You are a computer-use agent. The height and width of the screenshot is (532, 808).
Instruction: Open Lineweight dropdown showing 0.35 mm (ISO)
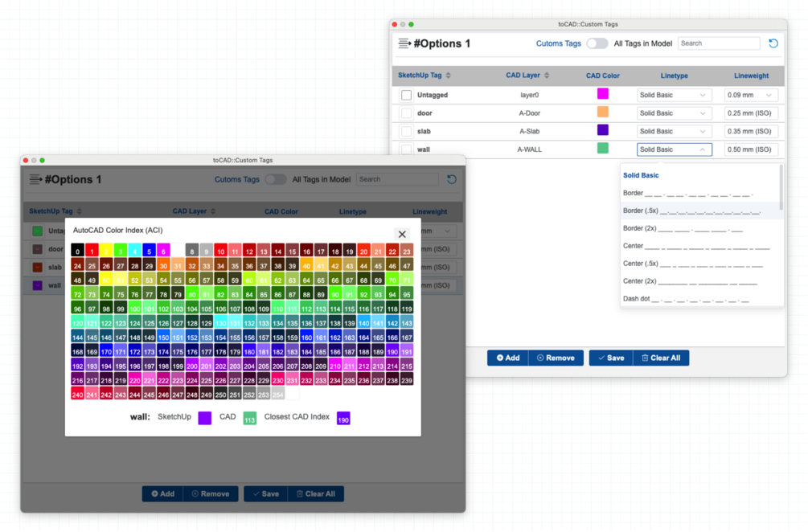(750, 131)
